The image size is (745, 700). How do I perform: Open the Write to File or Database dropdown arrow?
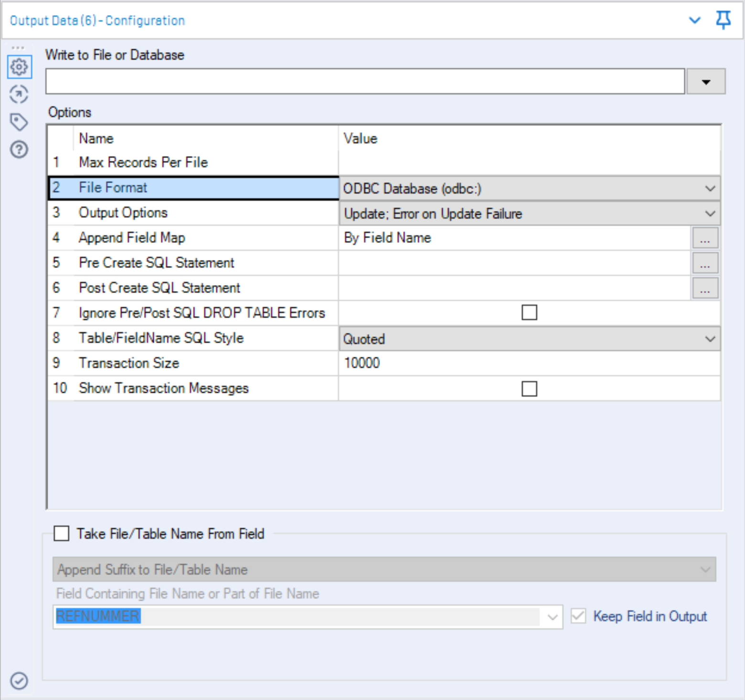click(x=706, y=82)
